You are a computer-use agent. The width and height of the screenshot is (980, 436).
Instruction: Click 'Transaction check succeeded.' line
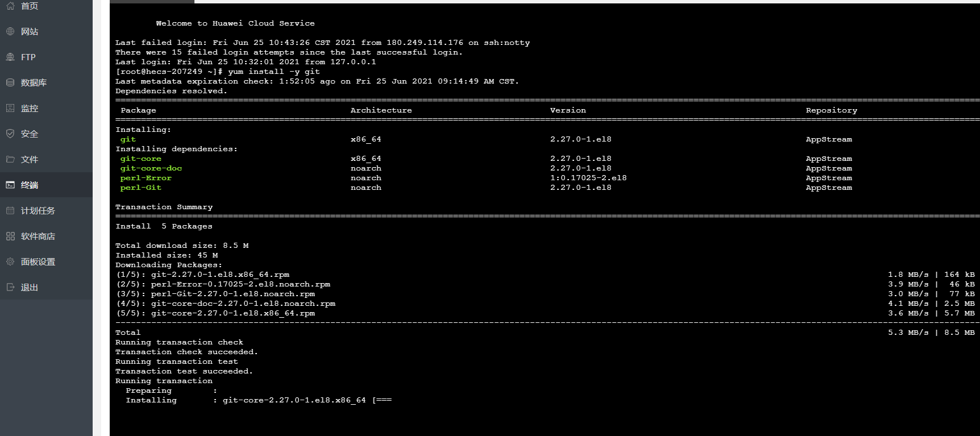186,352
